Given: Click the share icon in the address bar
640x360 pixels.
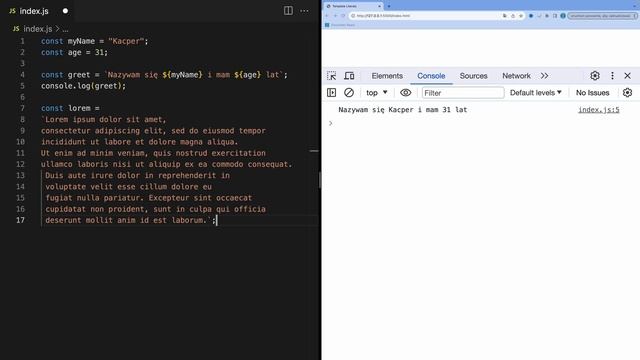Looking at the screenshot, I should pos(513,16).
